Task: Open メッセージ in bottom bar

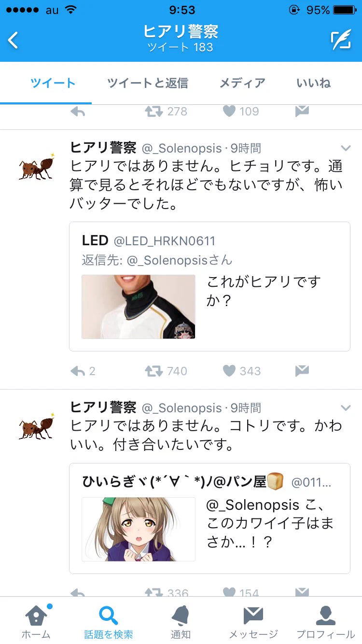Action: 253,621
